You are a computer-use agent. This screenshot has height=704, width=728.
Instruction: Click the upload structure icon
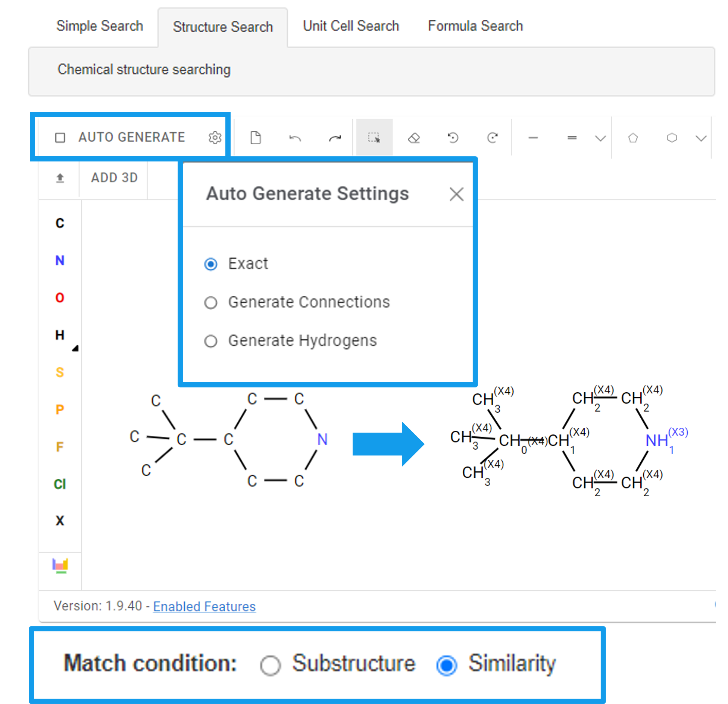[60, 178]
